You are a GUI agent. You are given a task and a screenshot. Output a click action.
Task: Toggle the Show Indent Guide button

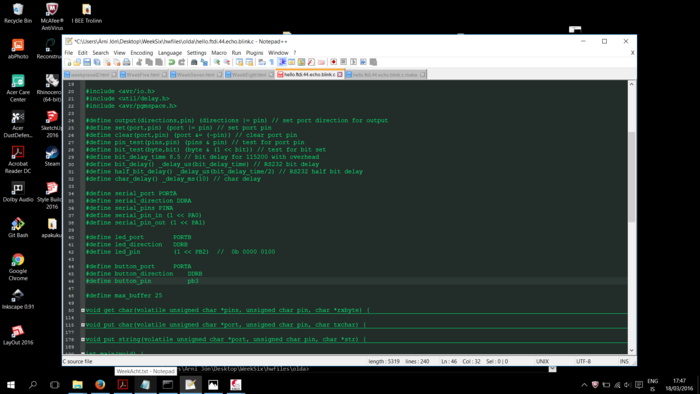click(282, 62)
